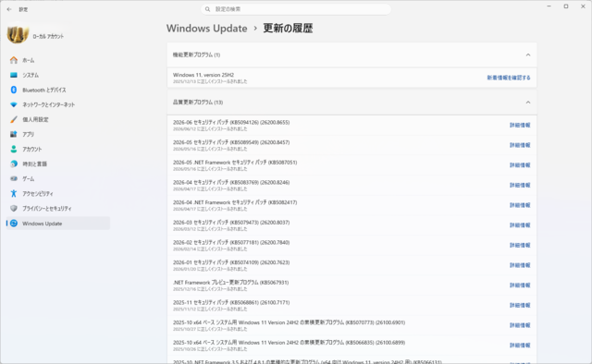The width and height of the screenshot is (592, 364).
Task: Select プライバシーとセキュリティ menu item
Action: [57, 208]
